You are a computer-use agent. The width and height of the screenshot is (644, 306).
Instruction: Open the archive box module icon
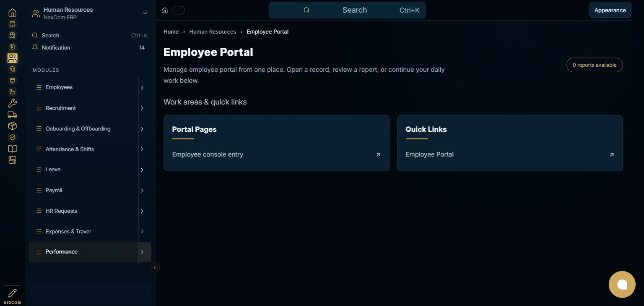(12, 24)
